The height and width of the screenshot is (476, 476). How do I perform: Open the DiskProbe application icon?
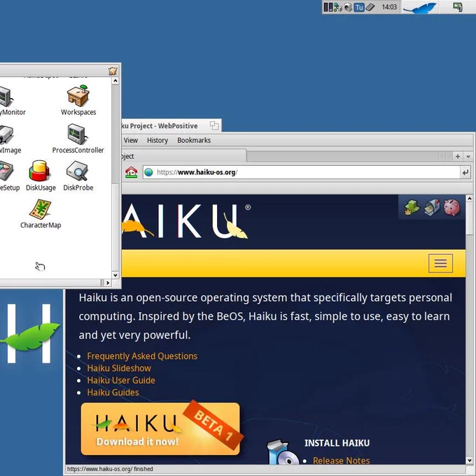pyautogui.click(x=77, y=171)
